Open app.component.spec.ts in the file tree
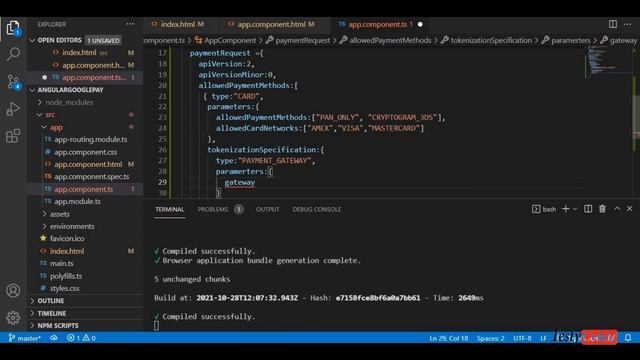Screen dimensions: 640x360 tap(91, 177)
